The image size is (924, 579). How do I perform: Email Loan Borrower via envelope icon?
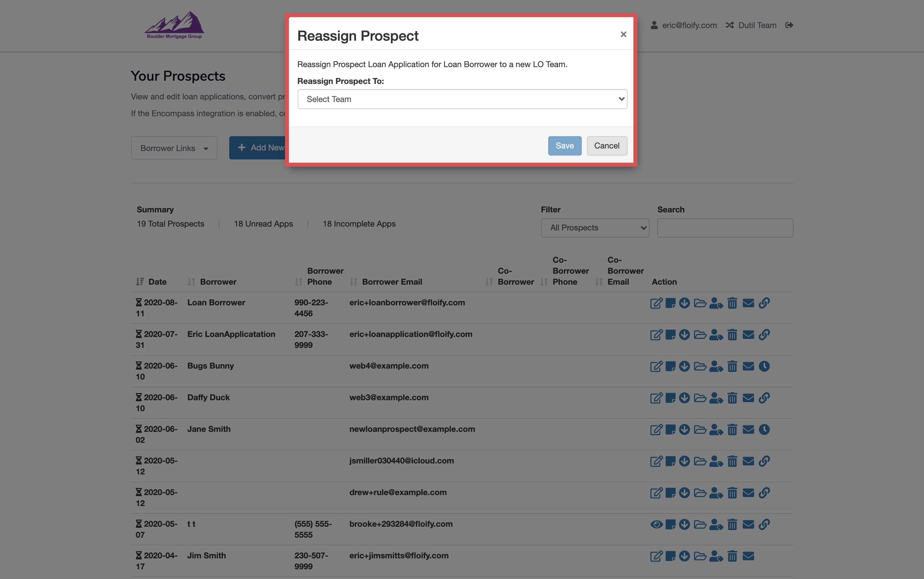coord(748,303)
